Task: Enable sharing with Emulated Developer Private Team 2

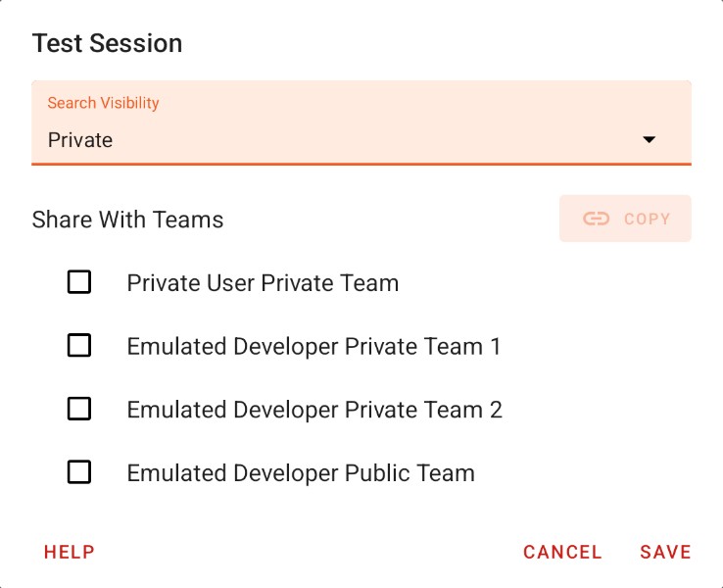Action: (78, 409)
